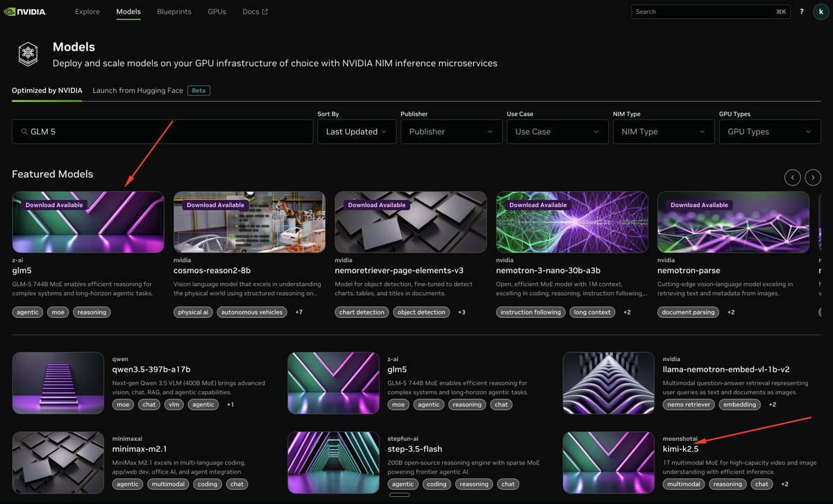Image resolution: width=833 pixels, height=504 pixels.
Task: Open the user avatar 'k' menu
Action: click(x=821, y=12)
